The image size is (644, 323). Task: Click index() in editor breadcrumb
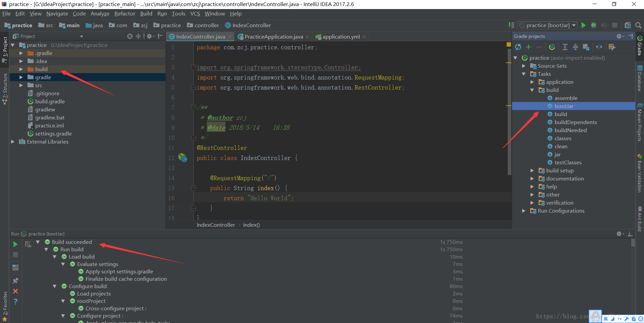(251, 225)
